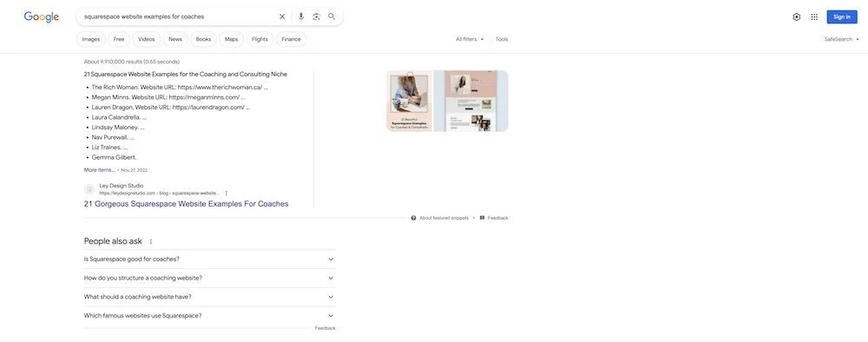
Task: Open three-dot menu beside leydesignstudio URL
Action: coord(226,194)
